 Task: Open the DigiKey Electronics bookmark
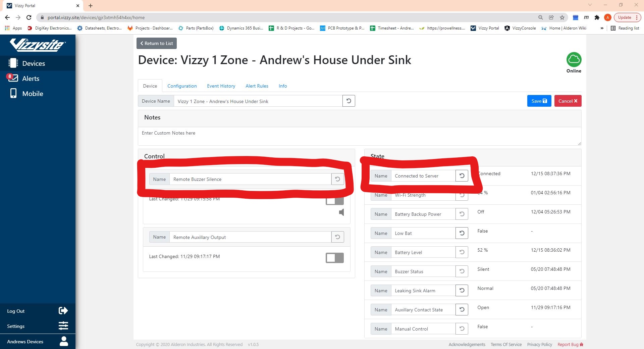50,28
